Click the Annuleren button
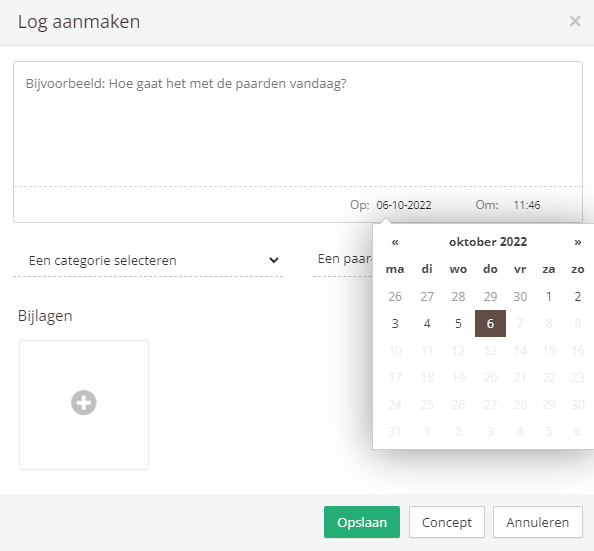 click(x=538, y=522)
